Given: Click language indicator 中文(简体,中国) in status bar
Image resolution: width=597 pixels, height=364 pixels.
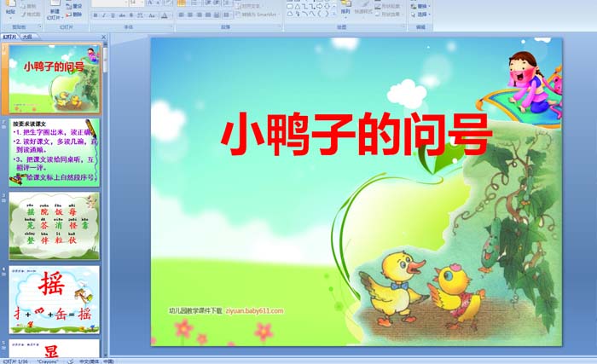Looking at the screenshot, I should pos(96,361).
